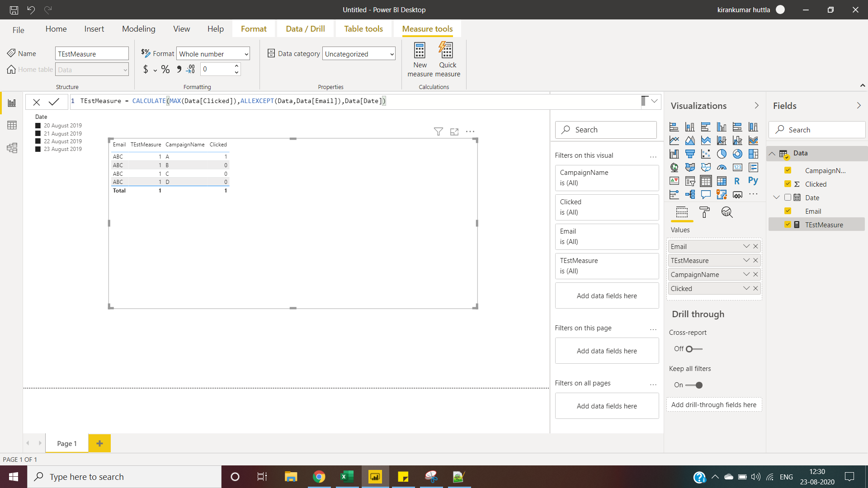This screenshot has height=488, width=868.
Task: Open the Format Whole number dropdown
Action: 213,54
